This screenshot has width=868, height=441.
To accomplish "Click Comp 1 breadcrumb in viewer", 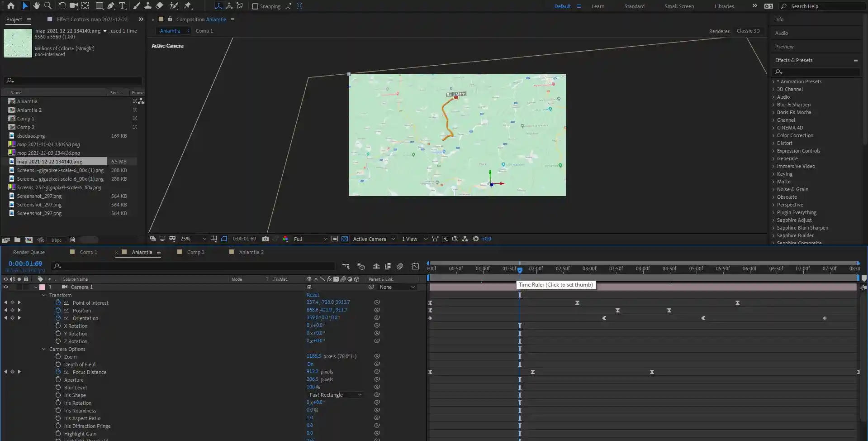I will (x=204, y=31).
